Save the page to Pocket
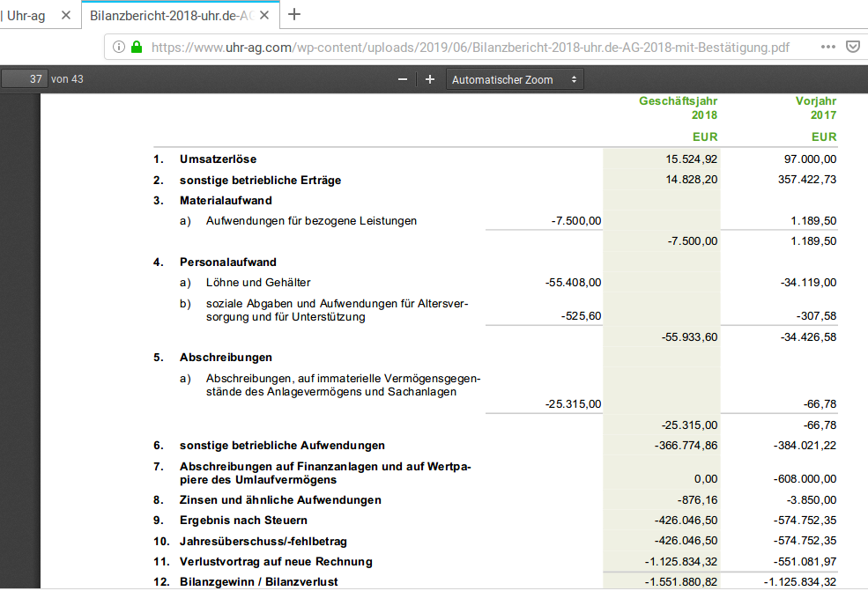The height and width of the screenshot is (591, 868). click(x=851, y=48)
